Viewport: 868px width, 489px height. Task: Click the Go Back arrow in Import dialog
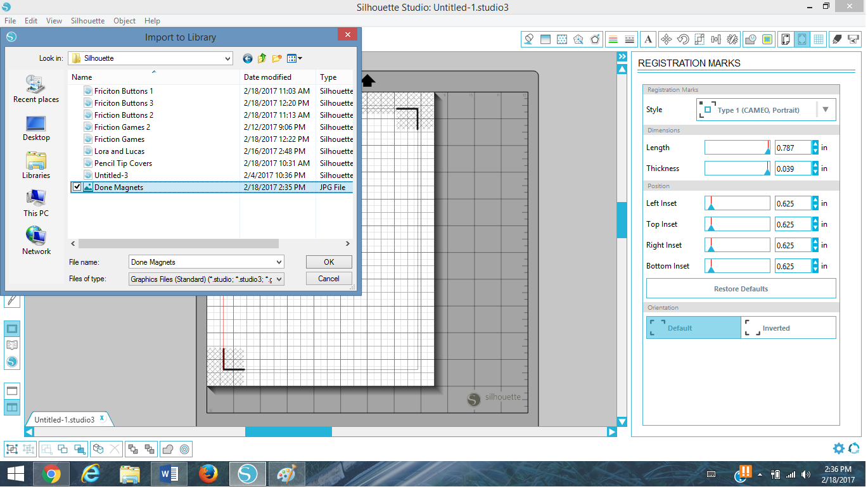tap(248, 58)
